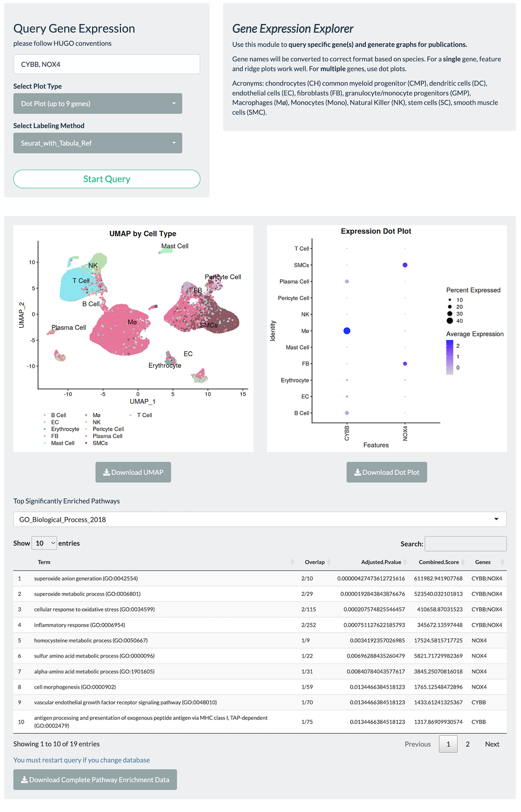Click the Term column sort icon

tap(292, 562)
